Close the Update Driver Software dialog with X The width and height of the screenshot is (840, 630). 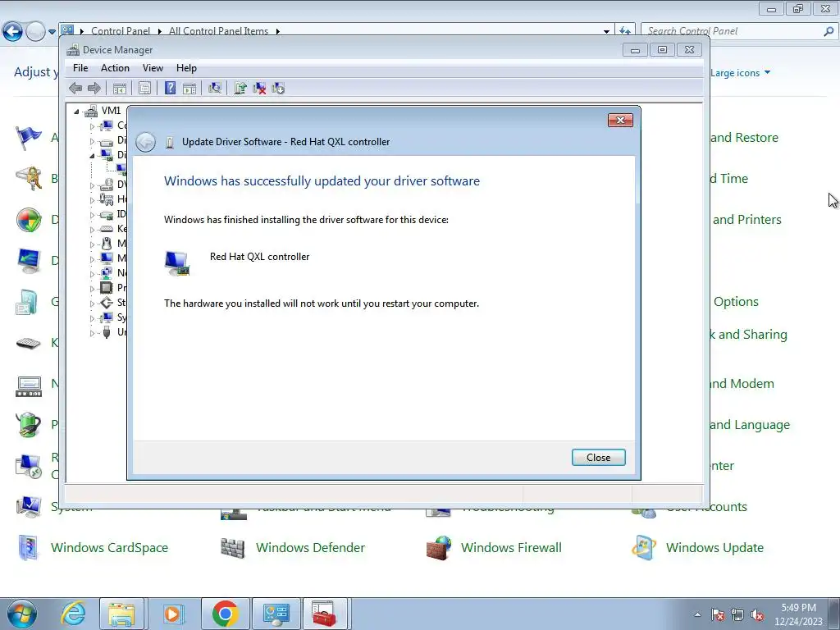point(620,120)
